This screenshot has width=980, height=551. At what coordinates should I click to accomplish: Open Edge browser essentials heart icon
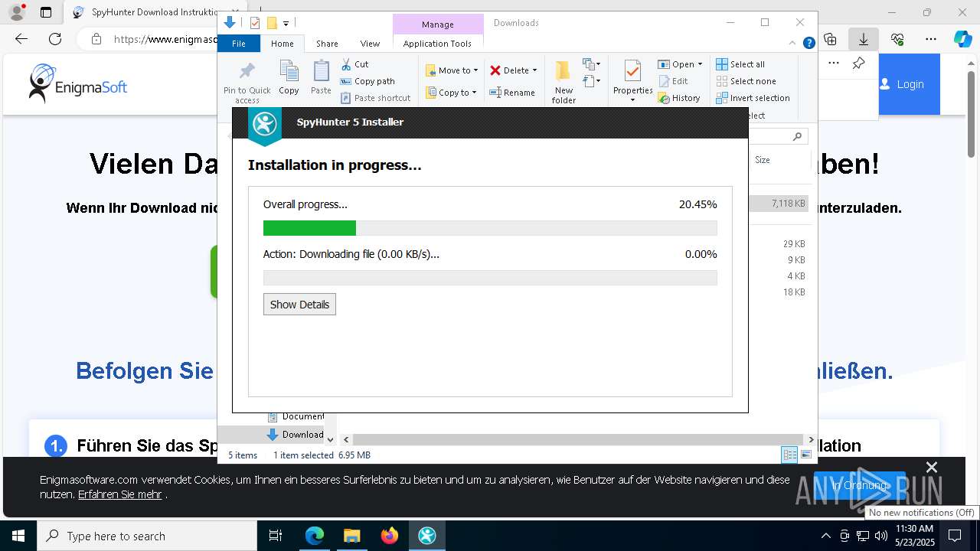897,39
